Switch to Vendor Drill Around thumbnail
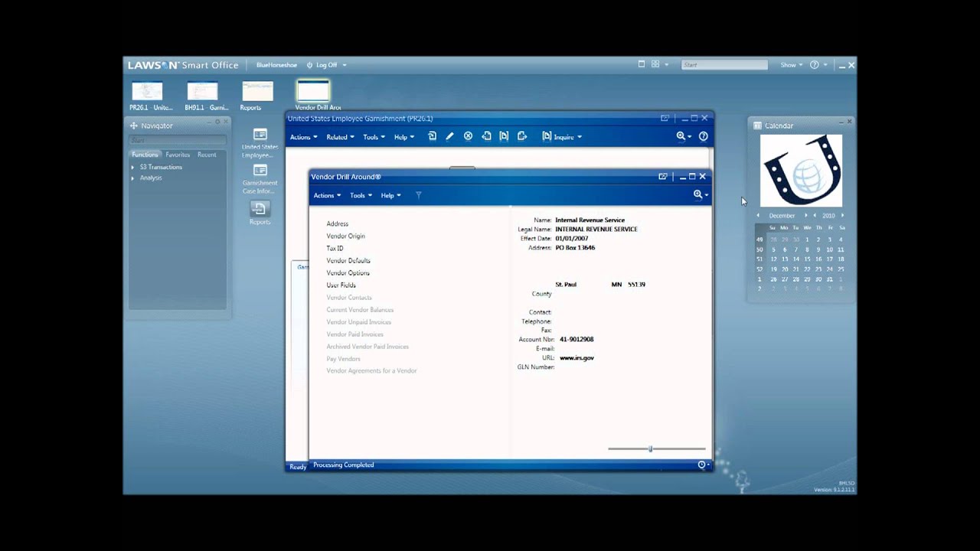The width and height of the screenshot is (980, 551). pos(312,91)
